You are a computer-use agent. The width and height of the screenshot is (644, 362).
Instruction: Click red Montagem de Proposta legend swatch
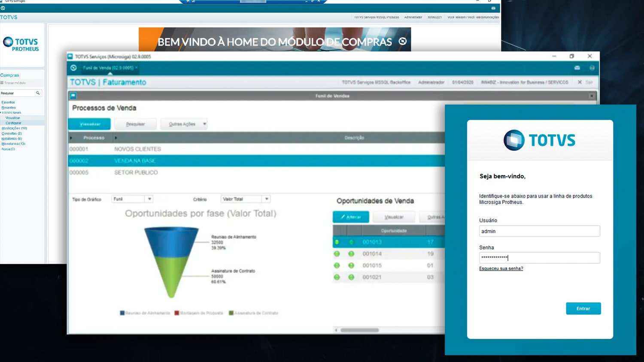[x=177, y=313]
